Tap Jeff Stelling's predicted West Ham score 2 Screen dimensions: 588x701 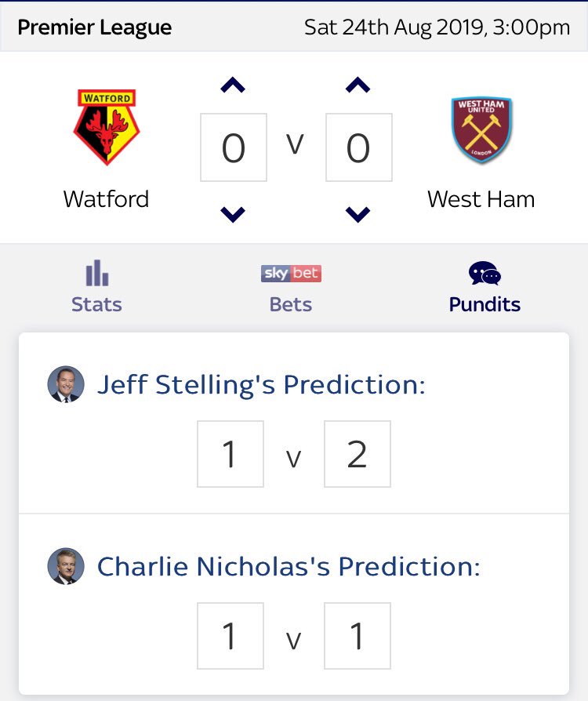pyautogui.click(x=358, y=454)
